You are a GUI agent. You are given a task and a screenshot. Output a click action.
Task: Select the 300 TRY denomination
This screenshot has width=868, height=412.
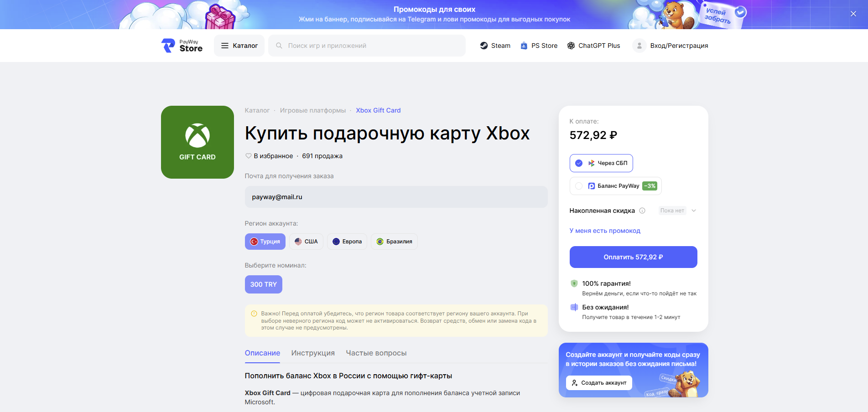(x=264, y=284)
